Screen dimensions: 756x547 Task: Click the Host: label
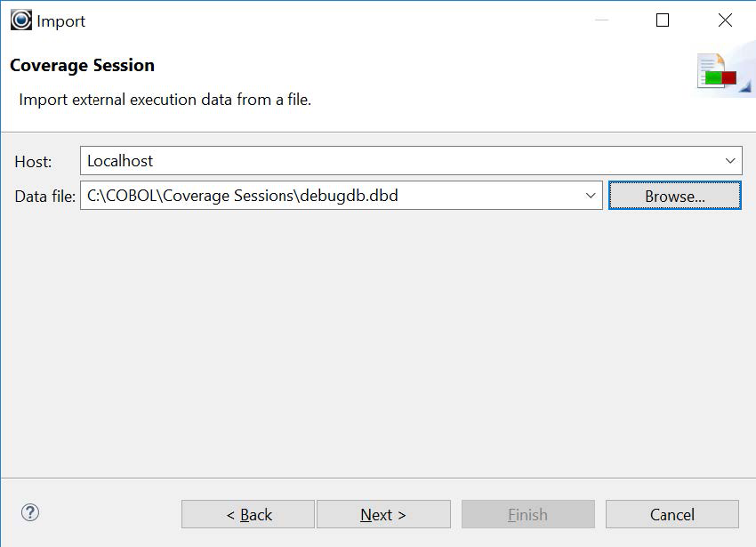[34, 162]
